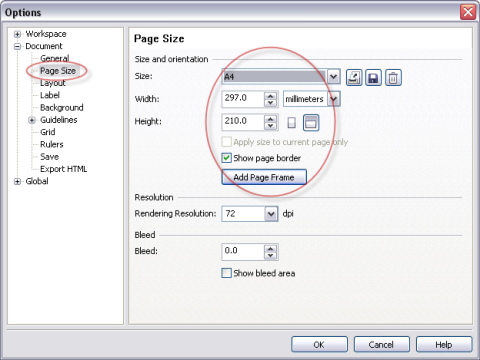Click the Height value field
480x360 pixels.
pos(243,122)
